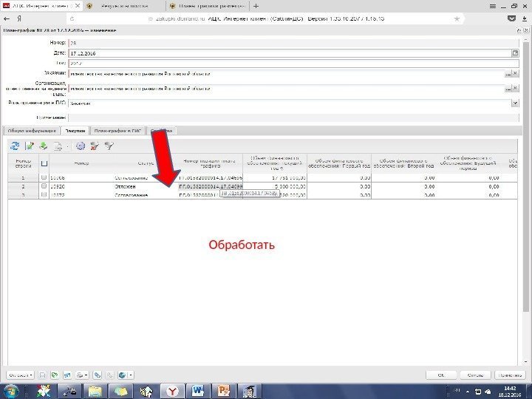Image resolution: width=532 pixels, height=399 pixels.
Task: Tick the checkbox for row 1
Action: click(x=44, y=177)
